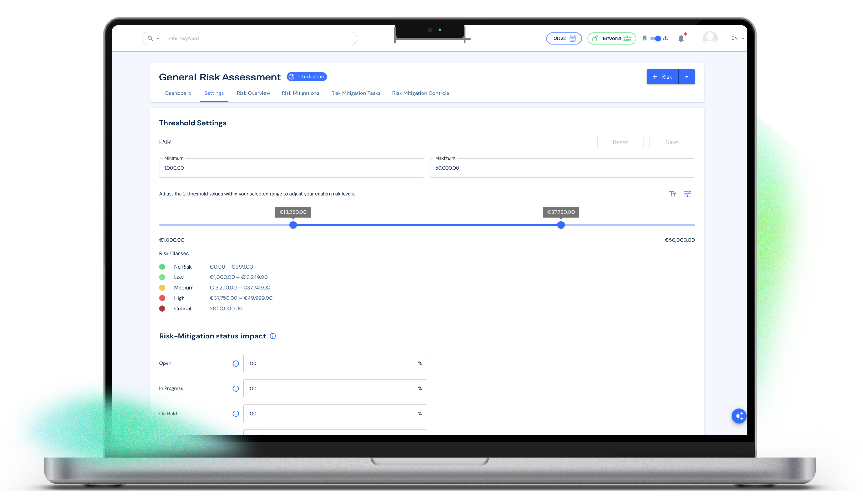This screenshot has height=504, width=863.
Task: Open the AI assistant sparkle button
Action: coord(739,416)
